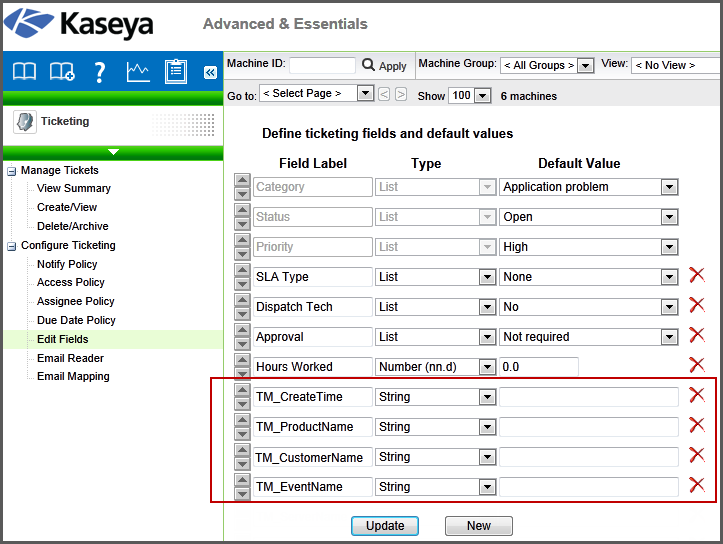Open Hours Worked type dropdown
The image size is (723, 544).
(x=486, y=367)
